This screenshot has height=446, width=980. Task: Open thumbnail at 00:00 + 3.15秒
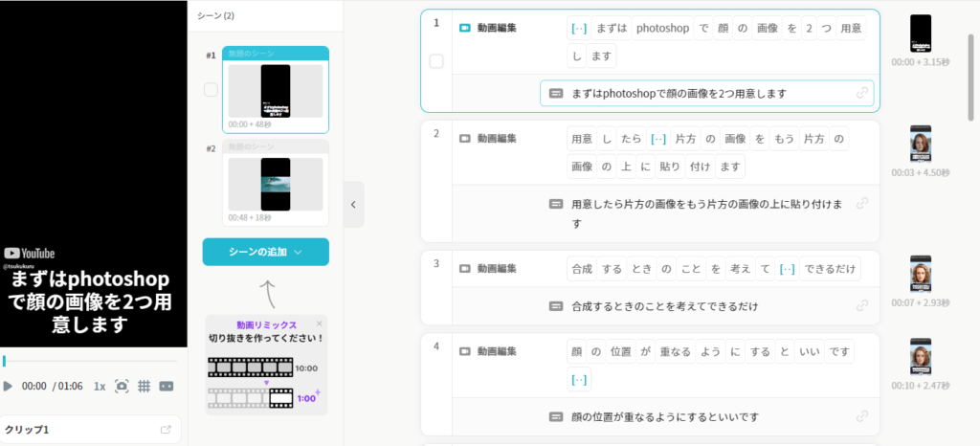pyautogui.click(x=920, y=33)
